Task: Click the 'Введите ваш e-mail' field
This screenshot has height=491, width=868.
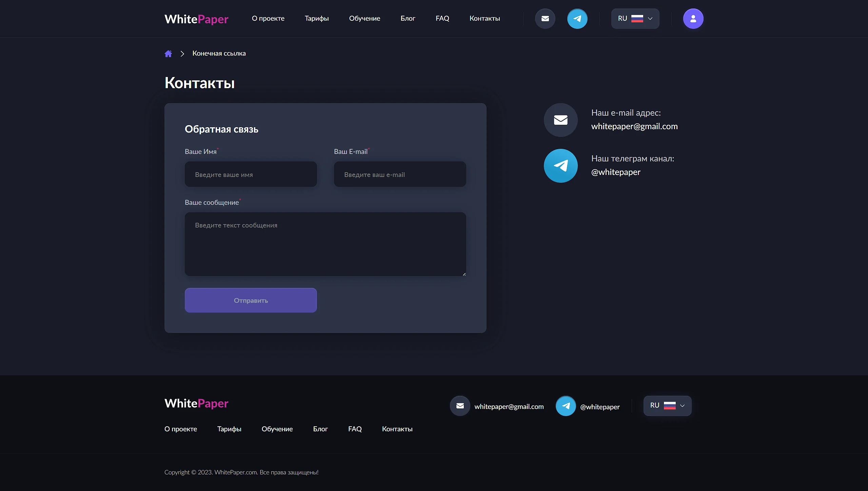Action: 400,174
